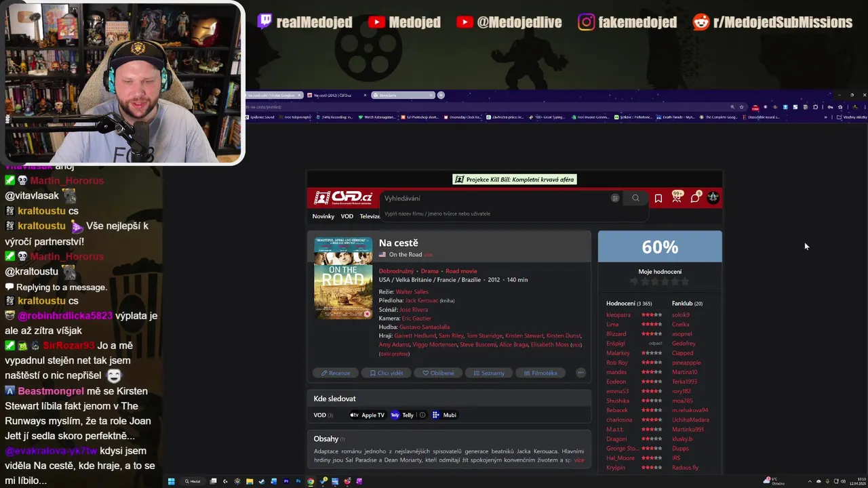Open the user profile avatar
868x488 pixels.
click(x=713, y=197)
